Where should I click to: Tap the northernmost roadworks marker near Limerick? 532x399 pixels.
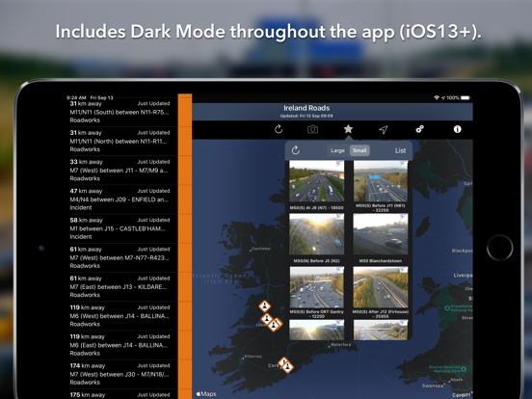coord(265,306)
